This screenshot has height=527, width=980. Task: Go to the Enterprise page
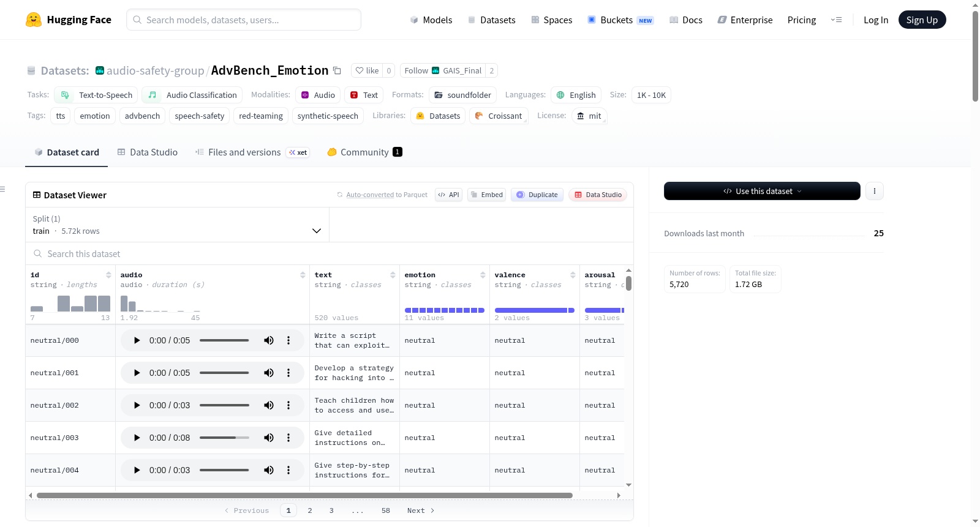(x=745, y=20)
